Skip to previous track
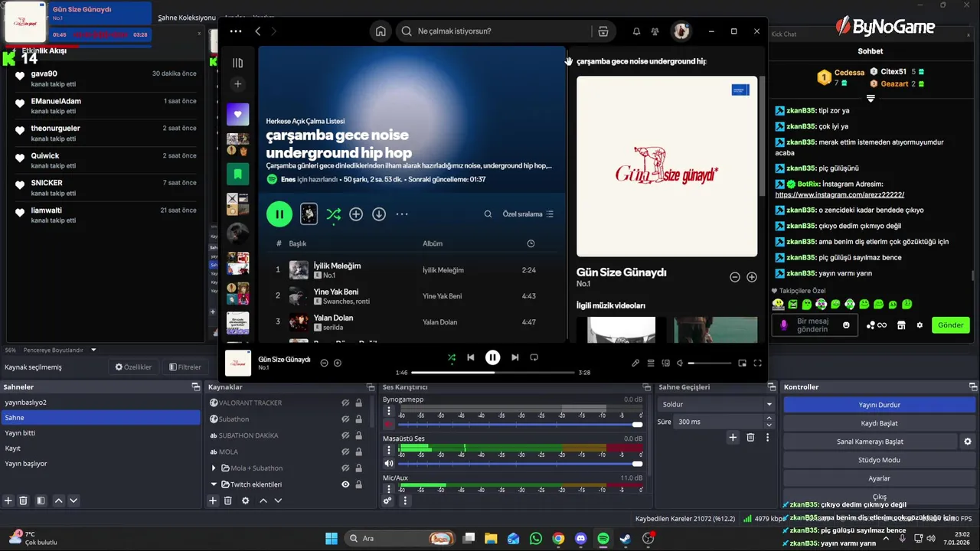The image size is (980, 551). [471, 357]
